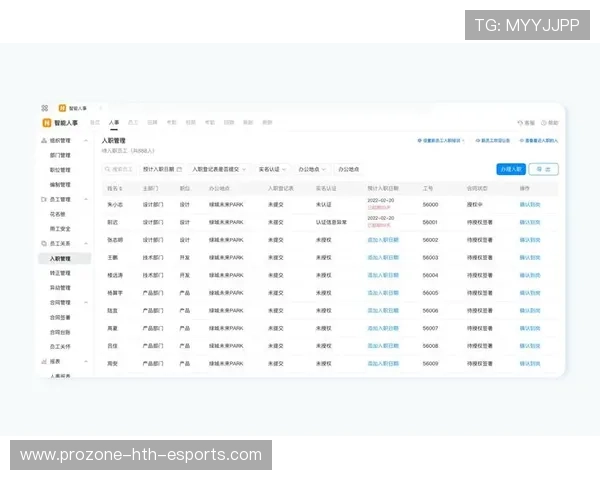This screenshot has height=480, width=600.
Task: Select 入职管理 in the sidebar
Action: [65, 259]
